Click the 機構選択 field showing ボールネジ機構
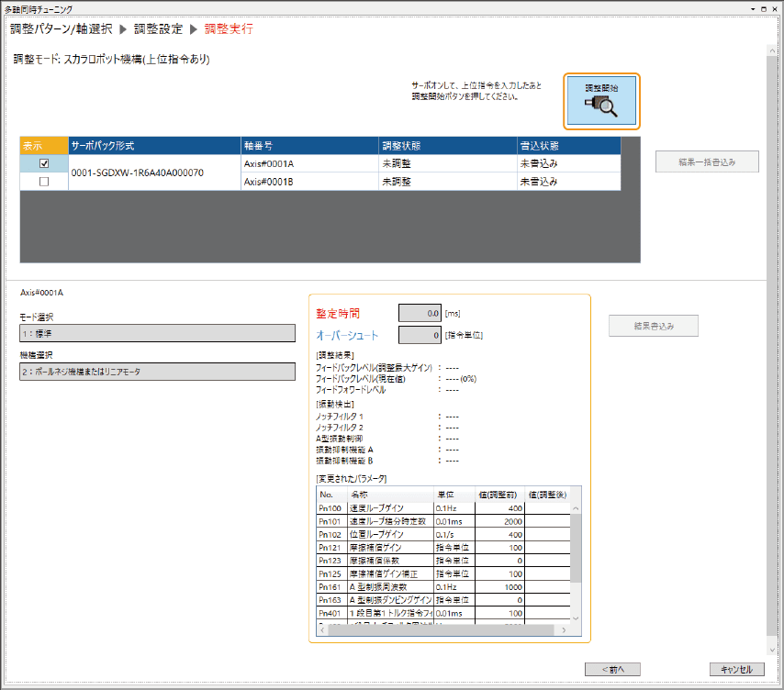 coord(157,371)
